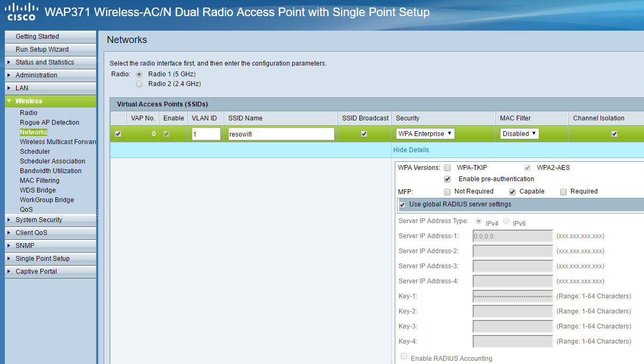The image size is (644, 364).
Task: Expand Status and Statistics menu
Action: click(x=50, y=62)
